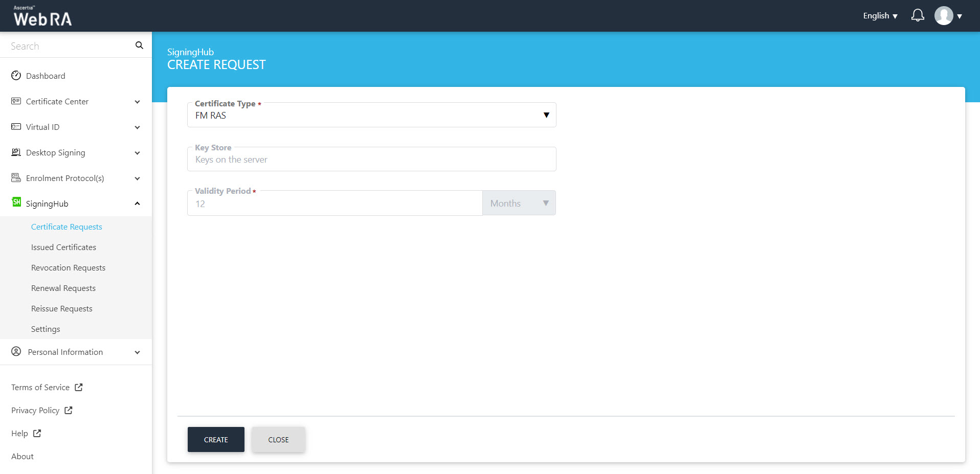Open the Months unit dropdown

519,204
